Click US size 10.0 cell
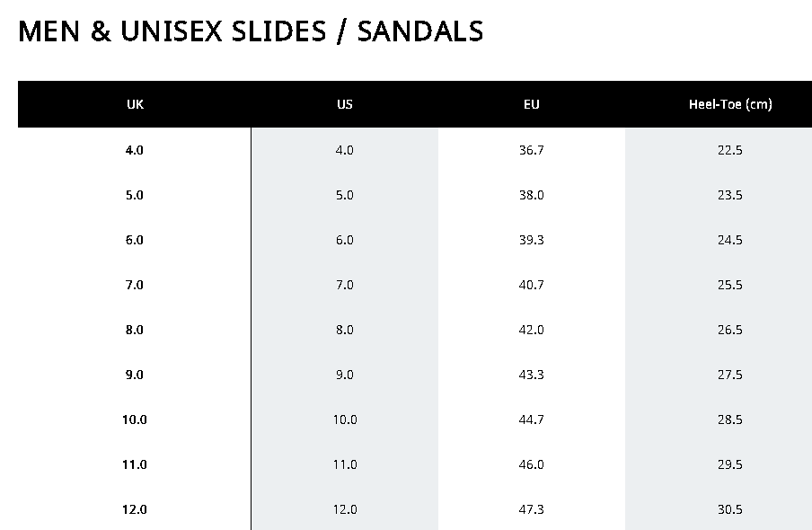This screenshot has height=530, width=812. tap(345, 420)
